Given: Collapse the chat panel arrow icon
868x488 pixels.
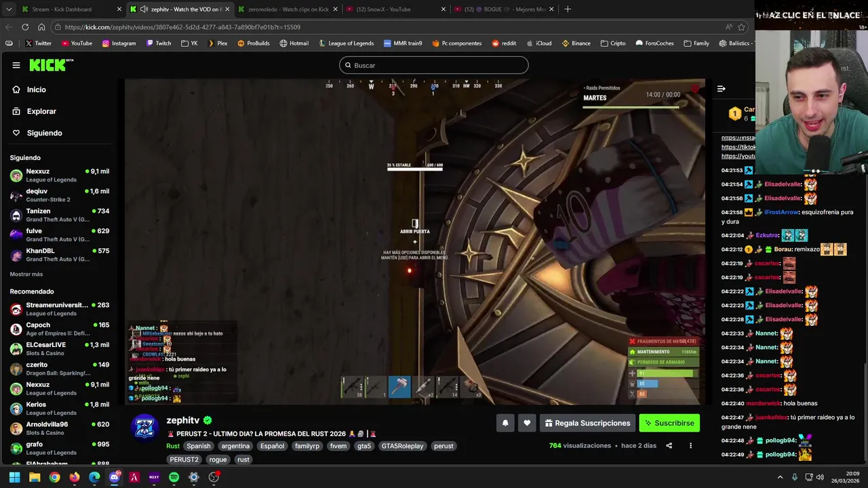Looking at the screenshot, I should tap(721, 89).
